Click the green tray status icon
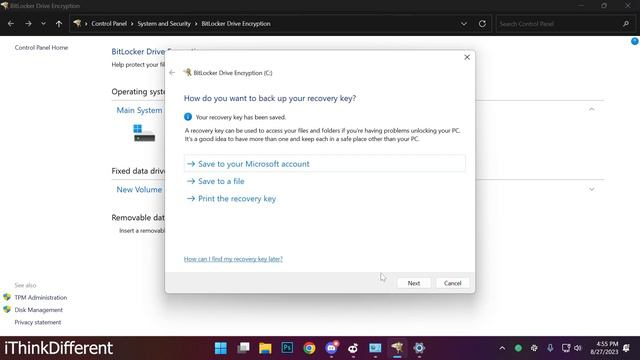This screenshot has height=360, width=640. pos(518,348)
